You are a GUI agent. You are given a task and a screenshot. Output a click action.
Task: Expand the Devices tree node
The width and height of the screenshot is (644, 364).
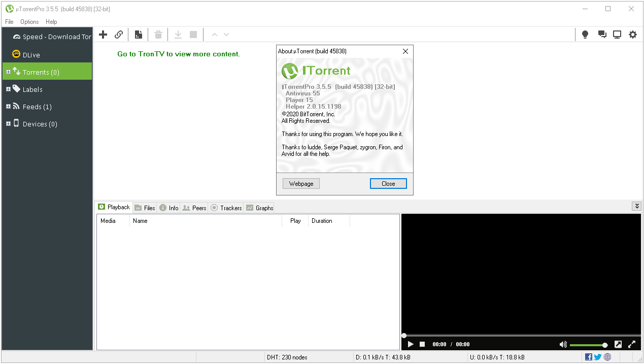pos(8,124)
